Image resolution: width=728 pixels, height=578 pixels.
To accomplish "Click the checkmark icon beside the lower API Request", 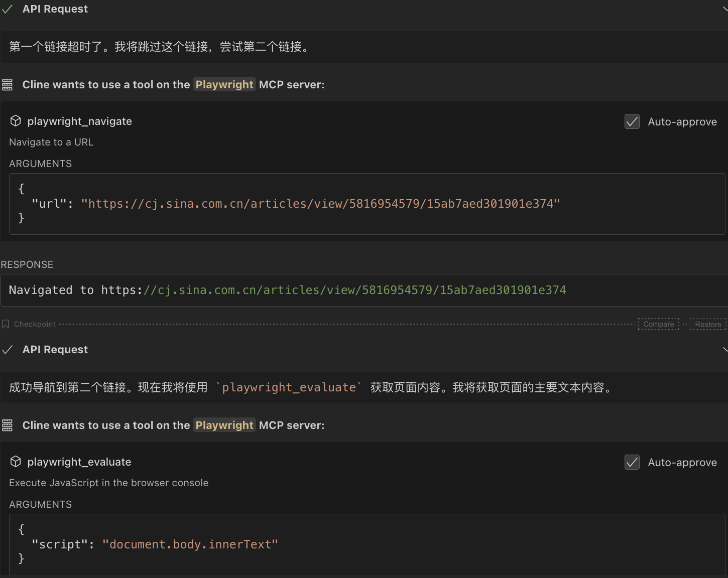I will tap(7, 350).
